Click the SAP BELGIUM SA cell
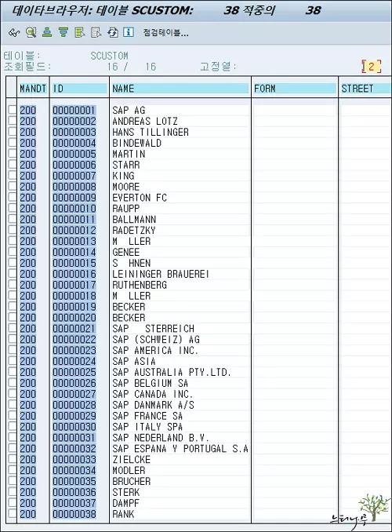This screenshot has height=532, width=392. pyautogui.click(x=151, y=383)
